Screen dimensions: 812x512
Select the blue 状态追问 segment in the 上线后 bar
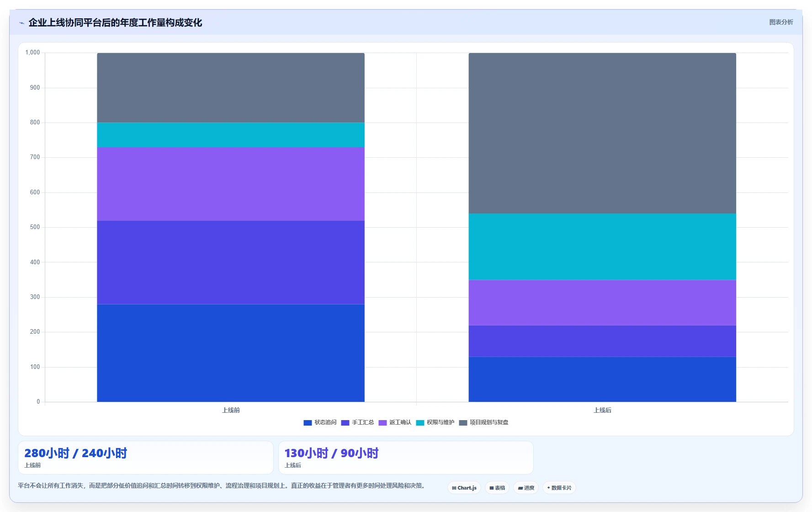click(x=602, y=379)
